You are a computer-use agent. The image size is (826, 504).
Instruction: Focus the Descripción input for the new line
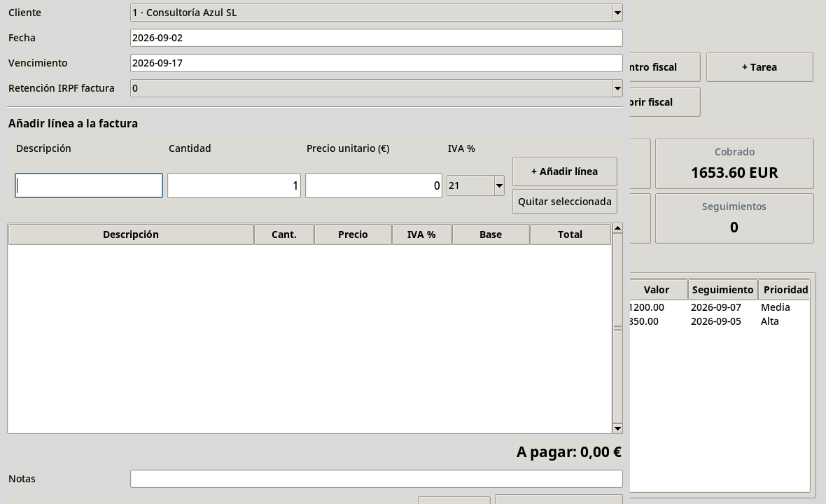click(x=89, y=185)
